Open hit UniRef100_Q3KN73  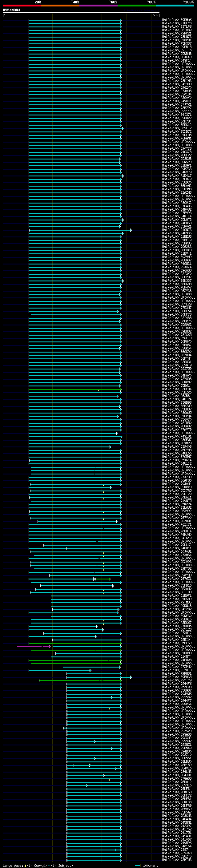pyautogui.click(x=177, y=37)
